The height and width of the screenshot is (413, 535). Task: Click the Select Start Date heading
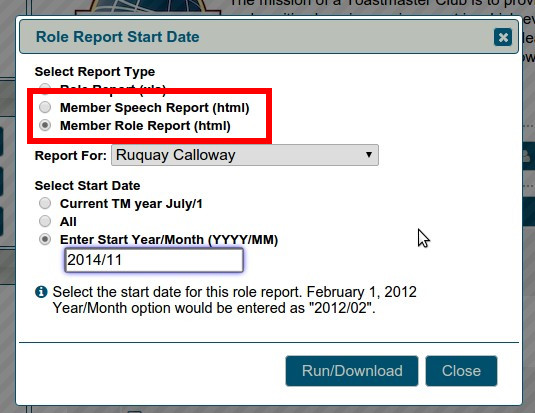87,186
